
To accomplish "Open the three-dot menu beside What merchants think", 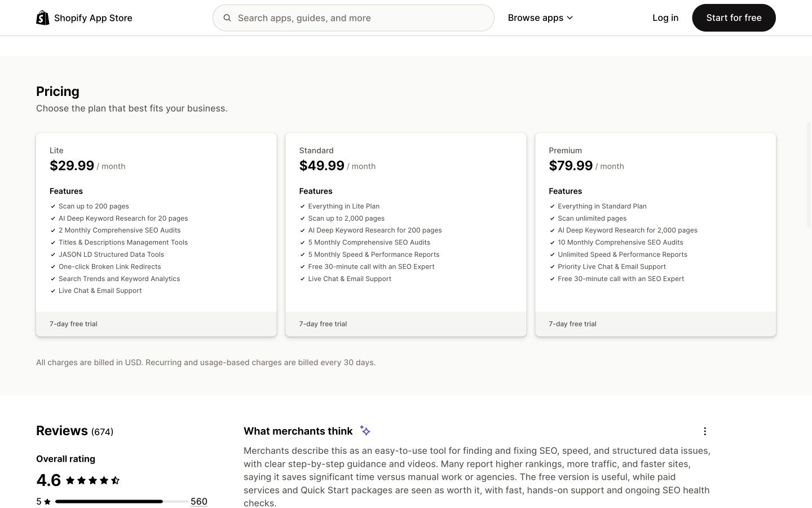I will 704,431.
